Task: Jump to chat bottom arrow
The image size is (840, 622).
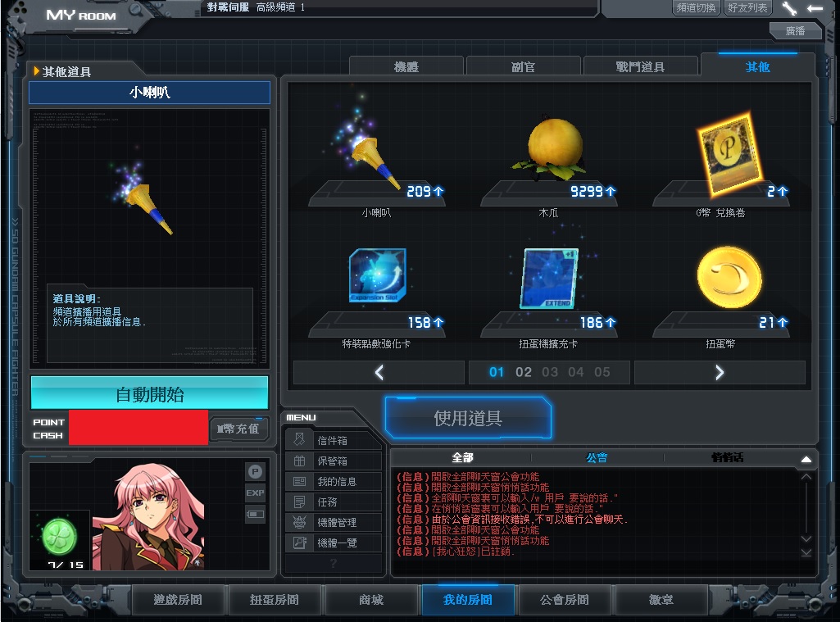Action: (x=806, y=552)
